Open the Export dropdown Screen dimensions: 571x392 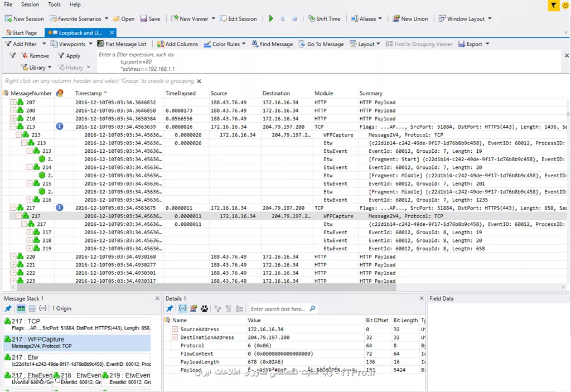click(487, 44)
